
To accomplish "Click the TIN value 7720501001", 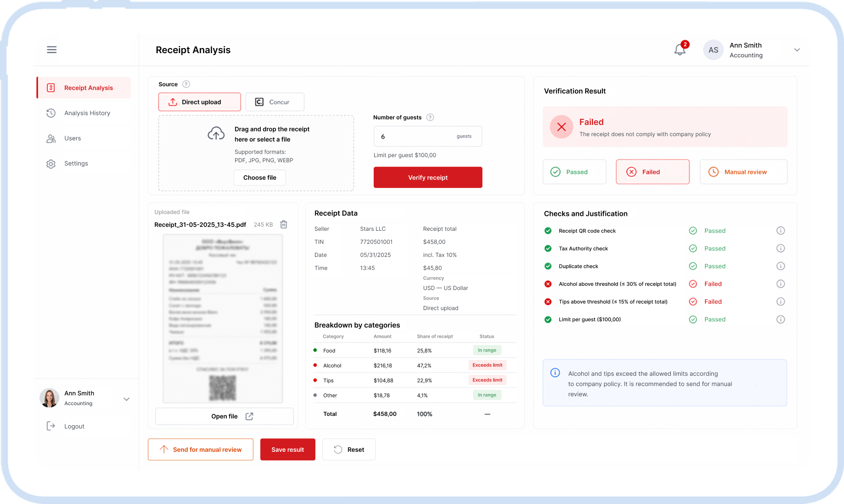I will pos(377,242).
